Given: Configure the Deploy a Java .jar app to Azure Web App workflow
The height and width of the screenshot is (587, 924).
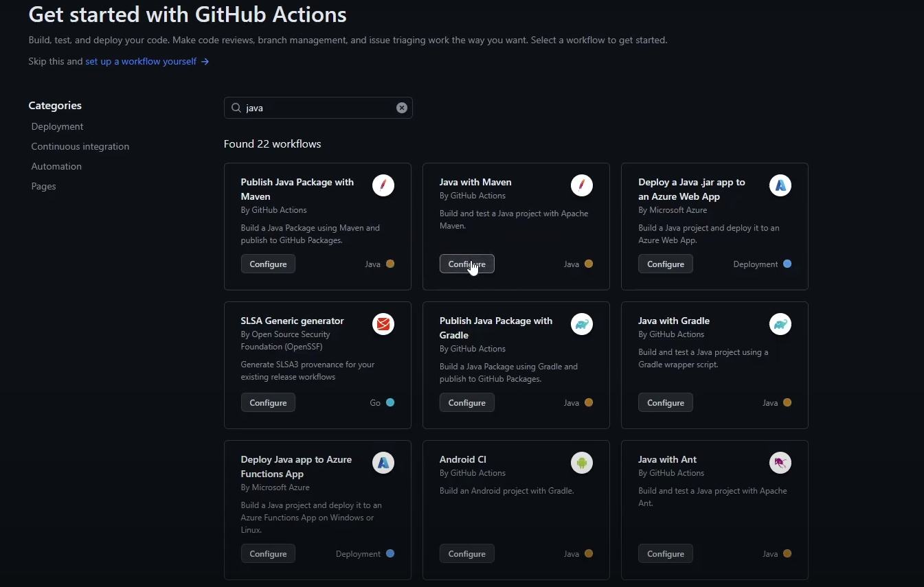Looking at the screenshot, I should pyautogui.click(x=665, y=264).
